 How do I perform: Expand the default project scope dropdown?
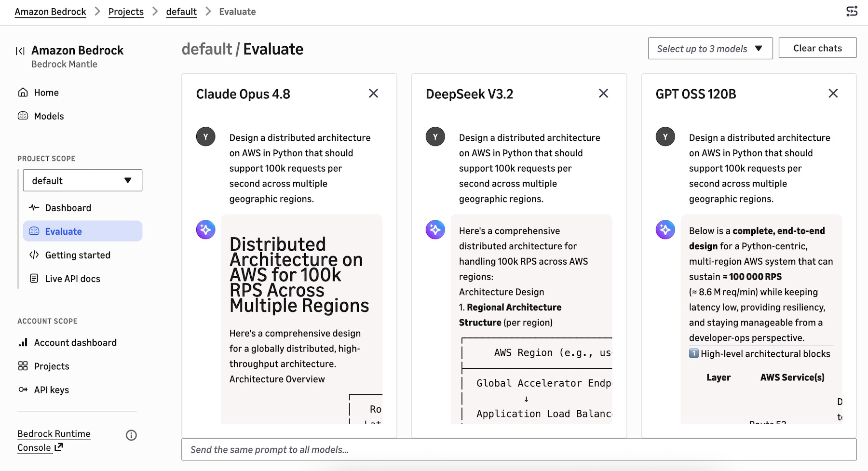pyautogui.click(x=82, y=180)
